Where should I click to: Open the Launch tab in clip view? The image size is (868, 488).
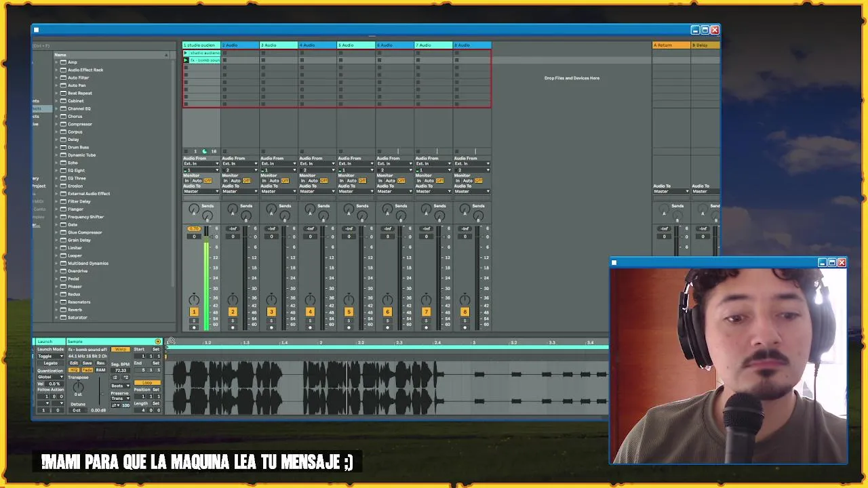pyautogui.click(x=45, y=342)
